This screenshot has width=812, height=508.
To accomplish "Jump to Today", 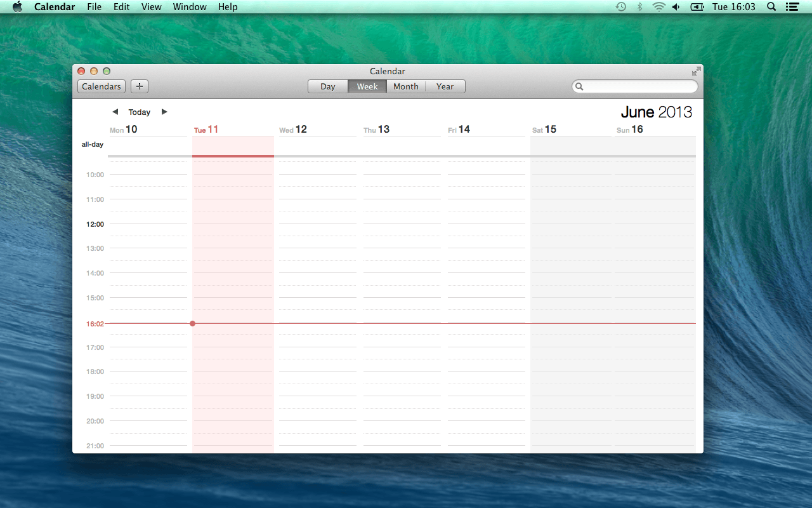I will tap(140, 112).
